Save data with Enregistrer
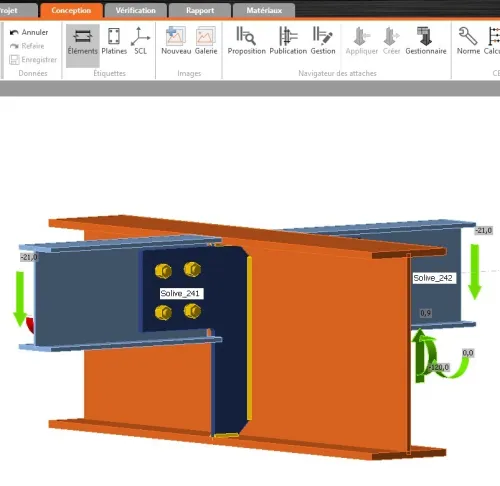 pos(33,60)
